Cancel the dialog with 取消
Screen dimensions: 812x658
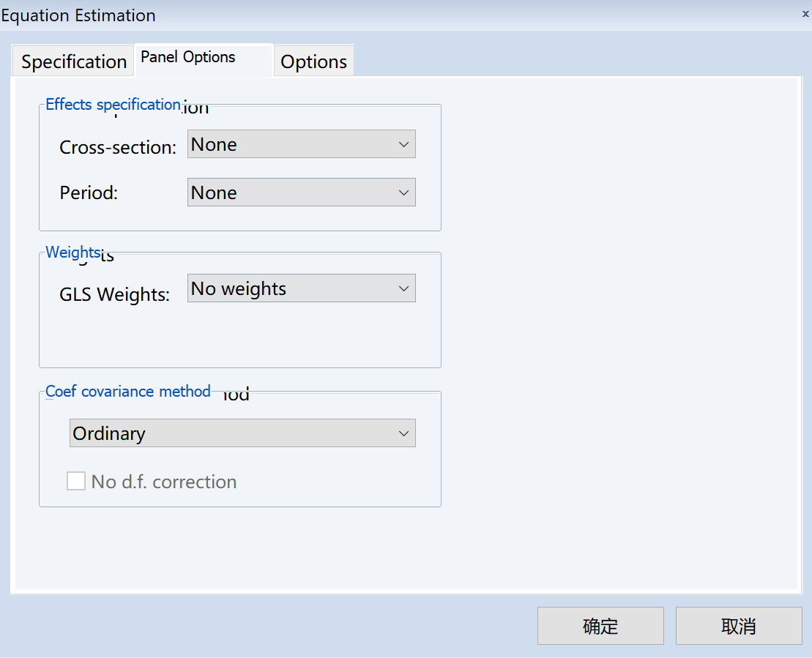(738, 626)
